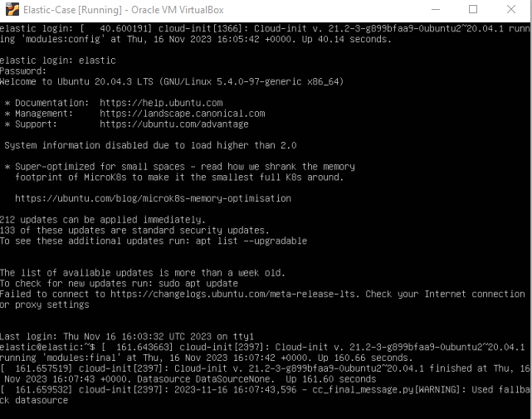The height and width of the screenshot is (419, 532).
Task: Click the 'https://landscape.canonical.com' management URL
Action: (x=183, y=114)
